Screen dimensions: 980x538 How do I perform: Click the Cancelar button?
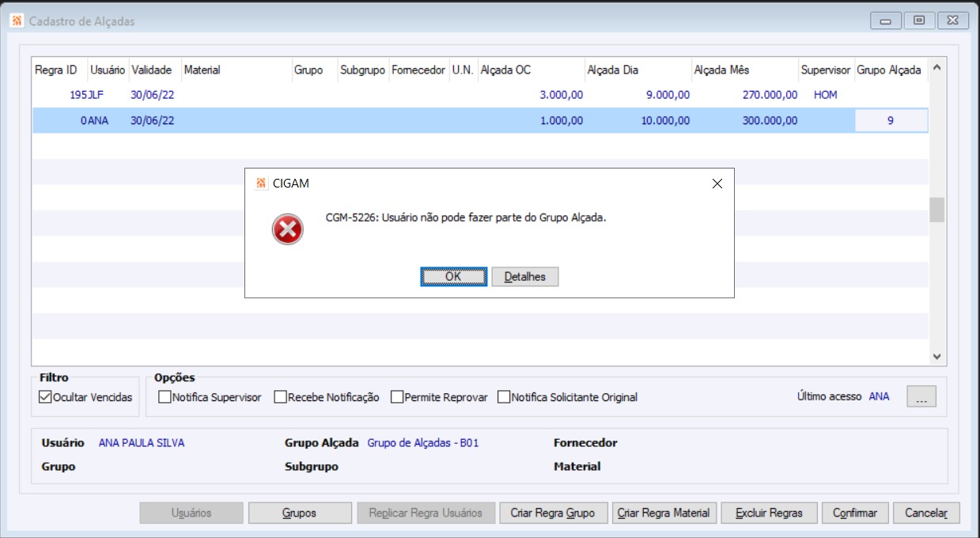pyautogui.click(x=926, y=513)
